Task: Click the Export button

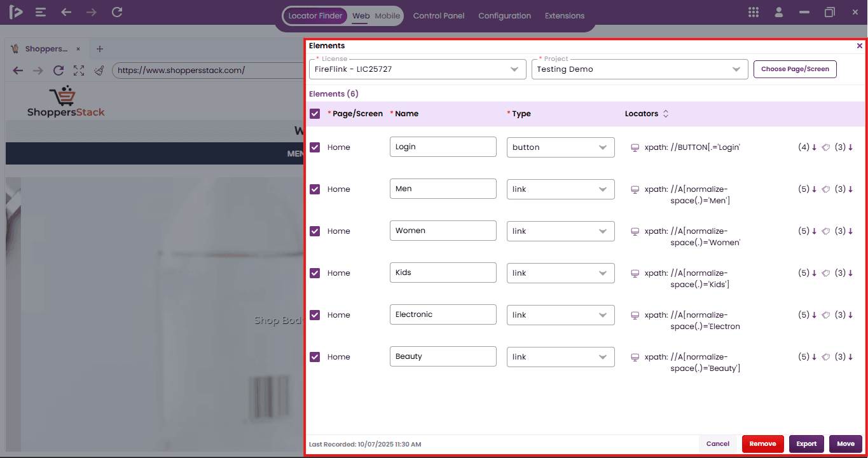Action: pos(806,444)
